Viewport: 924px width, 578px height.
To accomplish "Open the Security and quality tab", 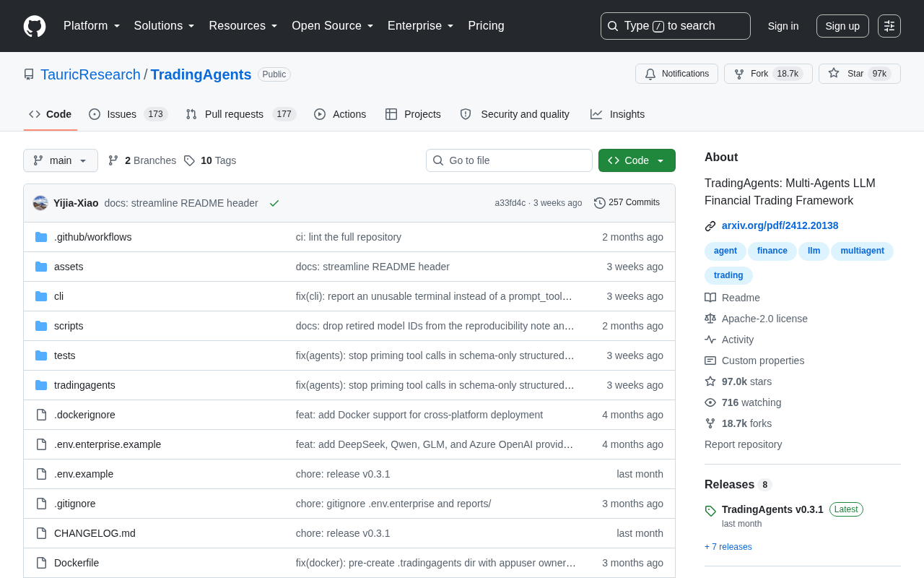I will pos(515,114).
